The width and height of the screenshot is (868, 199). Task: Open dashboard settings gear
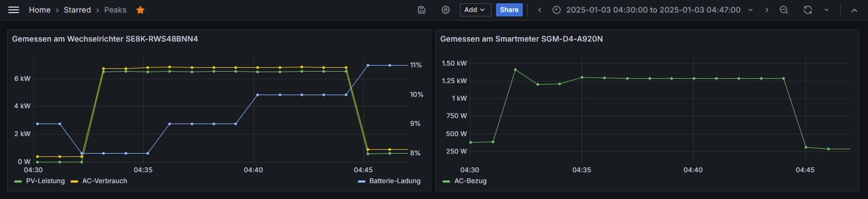pos(446,10)
